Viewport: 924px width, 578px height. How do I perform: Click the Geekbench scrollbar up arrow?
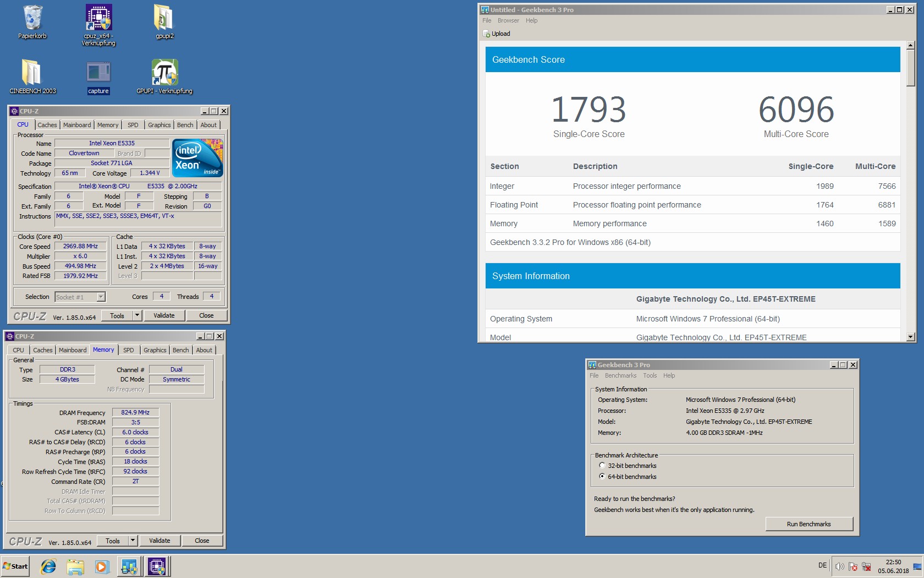(911, 46)
